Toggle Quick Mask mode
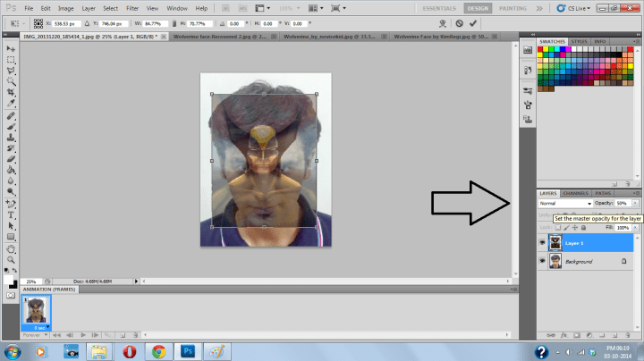The width and height of the screenshot is (644, 361). pos(11,295)
